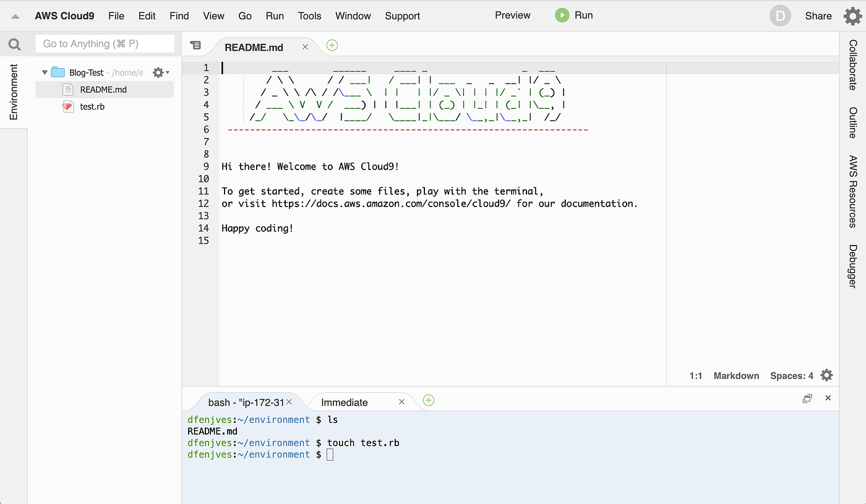
Task: Toggle the Debugger side panel
Action: tap(853, 267)
